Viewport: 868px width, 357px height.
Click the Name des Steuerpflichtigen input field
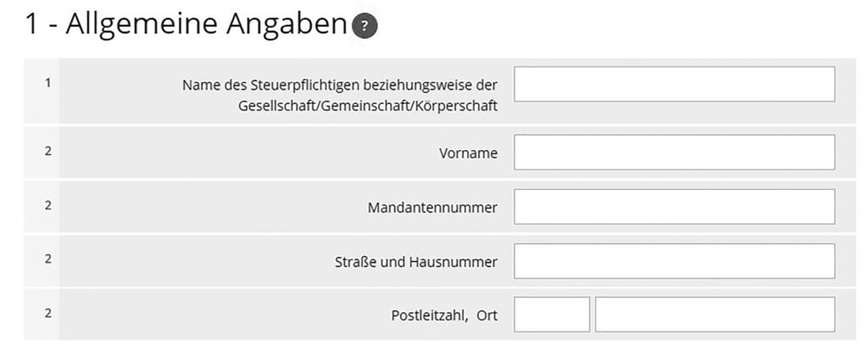point(674,84)
